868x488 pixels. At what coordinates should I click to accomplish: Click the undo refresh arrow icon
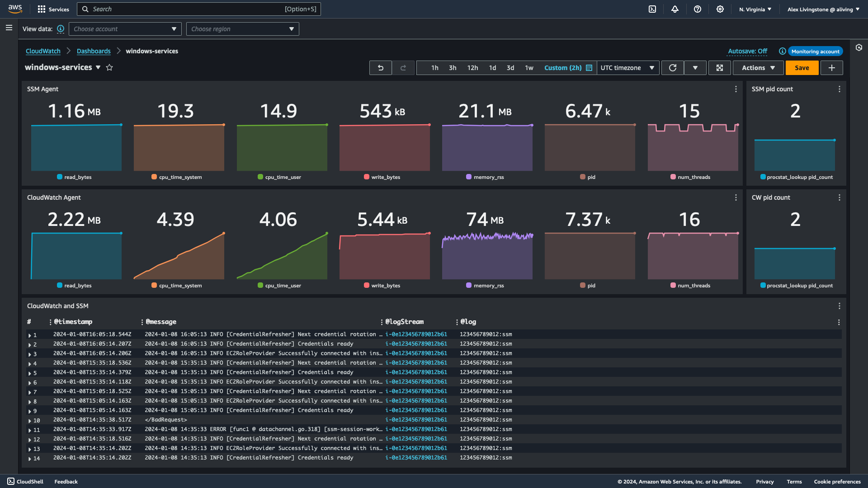pyautogui.click(x=380, y=67)
